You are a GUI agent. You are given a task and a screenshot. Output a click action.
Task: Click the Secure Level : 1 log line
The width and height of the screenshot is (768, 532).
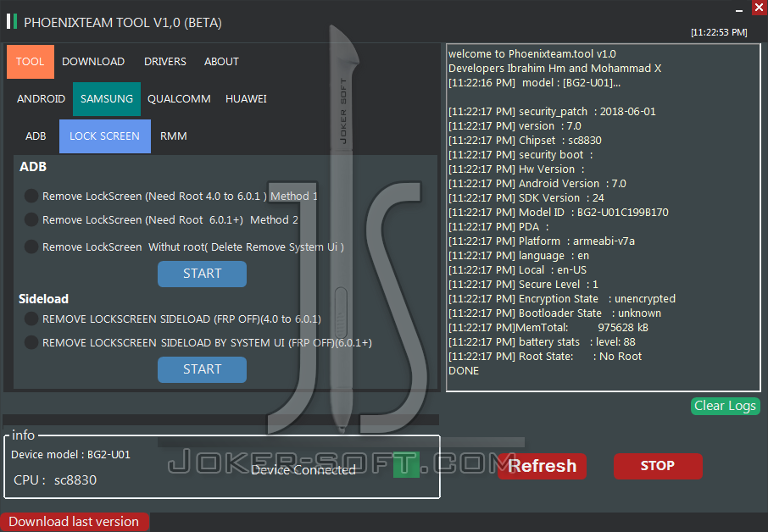click(x=523, y=285)
